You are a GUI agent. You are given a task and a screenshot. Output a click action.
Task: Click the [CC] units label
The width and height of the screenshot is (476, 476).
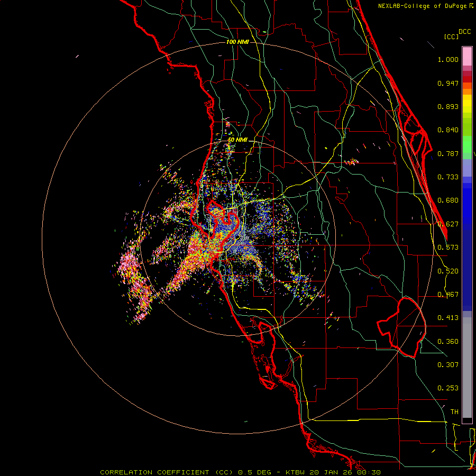(x=451, y=36)
